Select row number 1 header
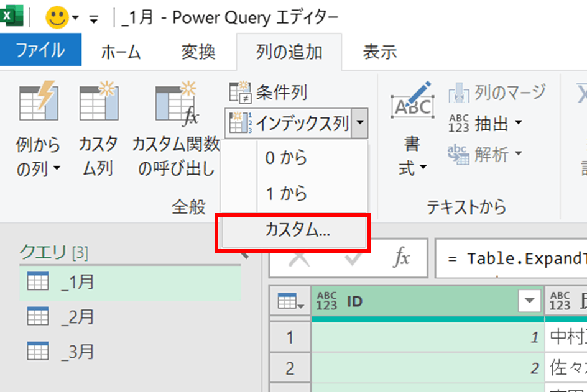The height and width of the screenshot is (392, 587). point(290,337)
